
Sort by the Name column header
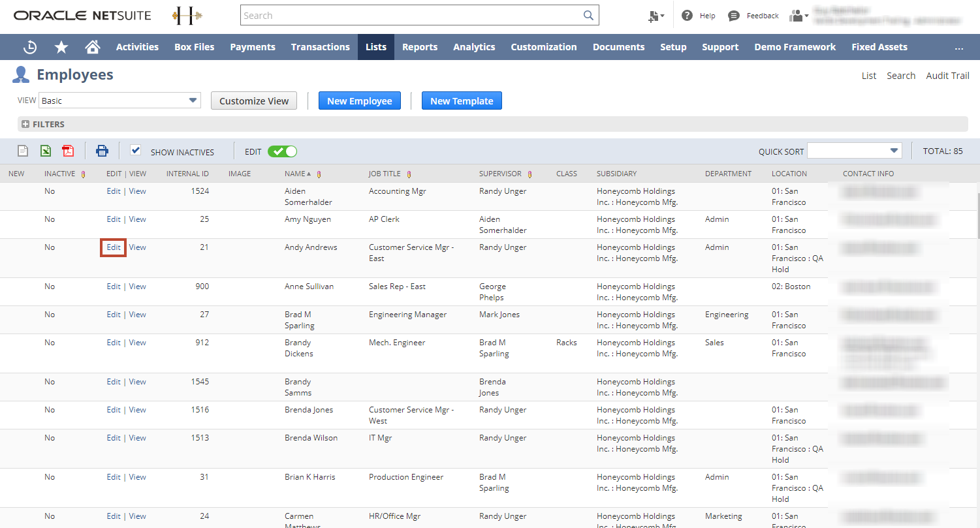(294, 174)
